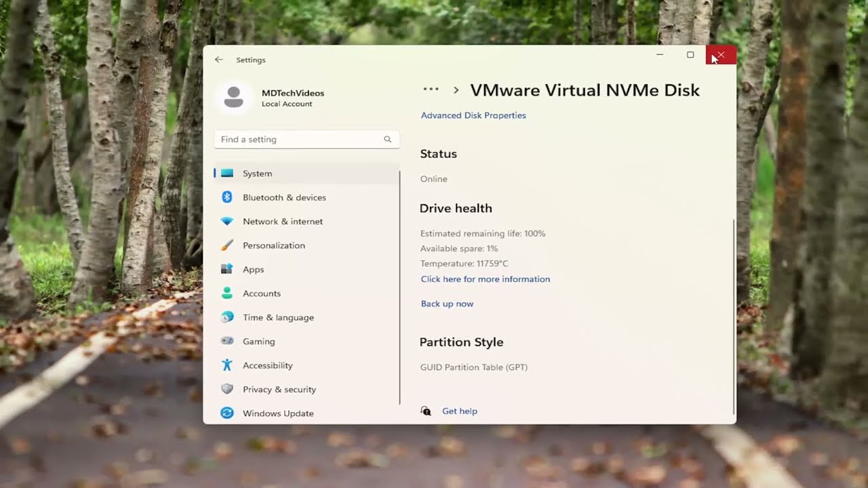
Task: Click GUID Partition Table (GPT) text
Action: (474, 367)
